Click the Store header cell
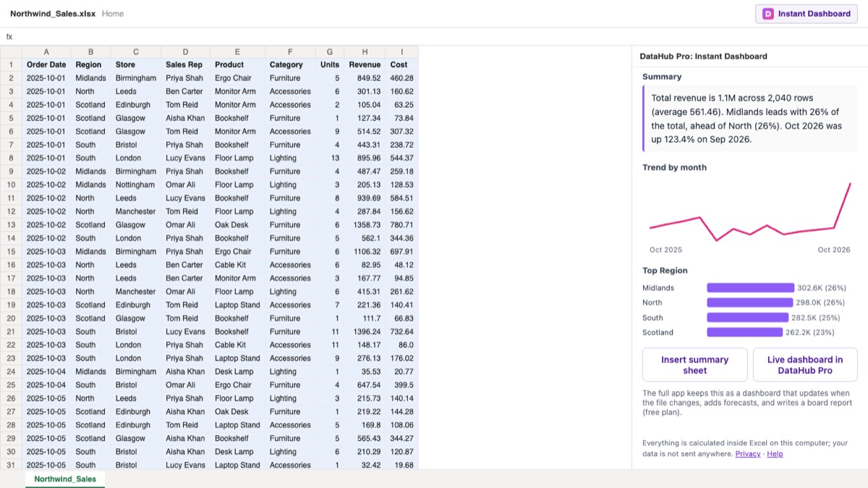 (x=135, y=64)
